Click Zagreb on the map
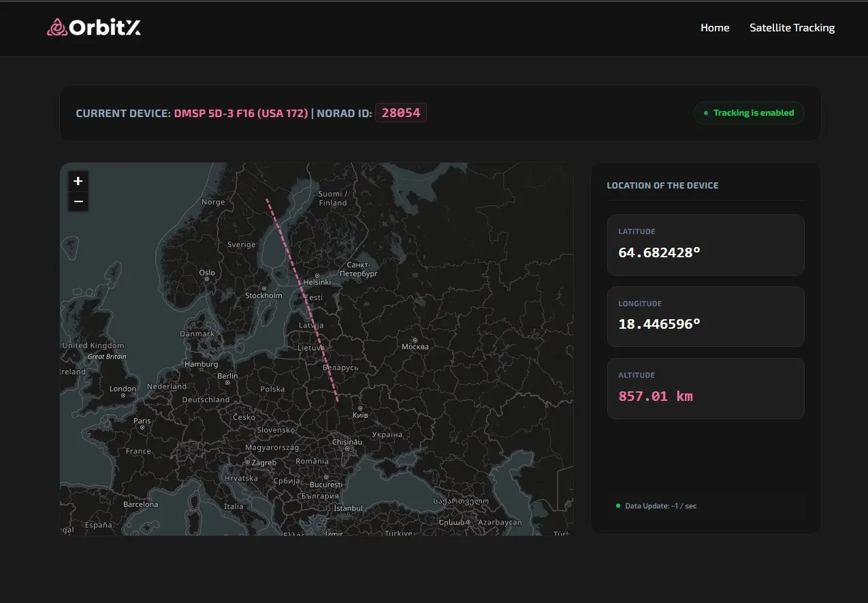The width and height of the screenshot is (868, 603). pos(263,463)
